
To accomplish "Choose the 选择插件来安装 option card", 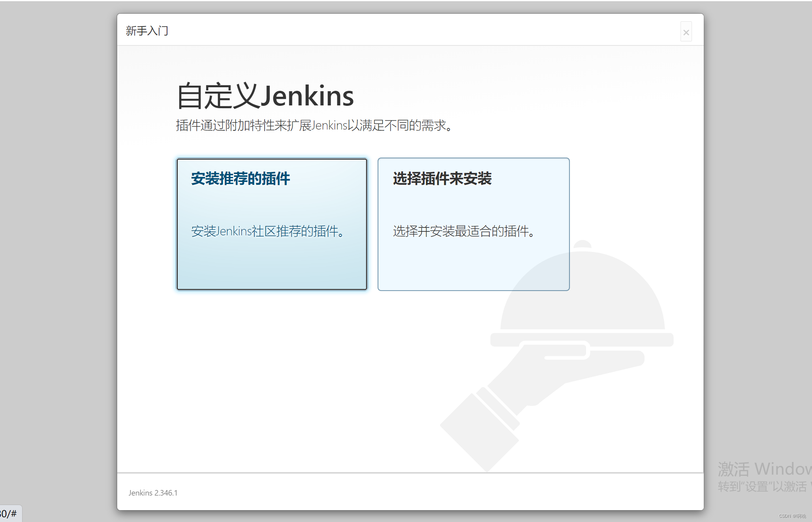I will coord(474,224).
